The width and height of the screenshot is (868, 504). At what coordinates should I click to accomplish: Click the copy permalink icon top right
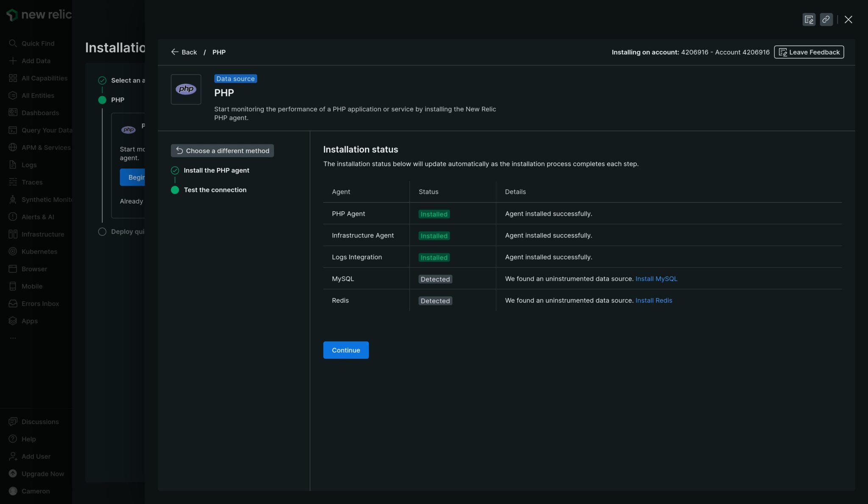826,19
